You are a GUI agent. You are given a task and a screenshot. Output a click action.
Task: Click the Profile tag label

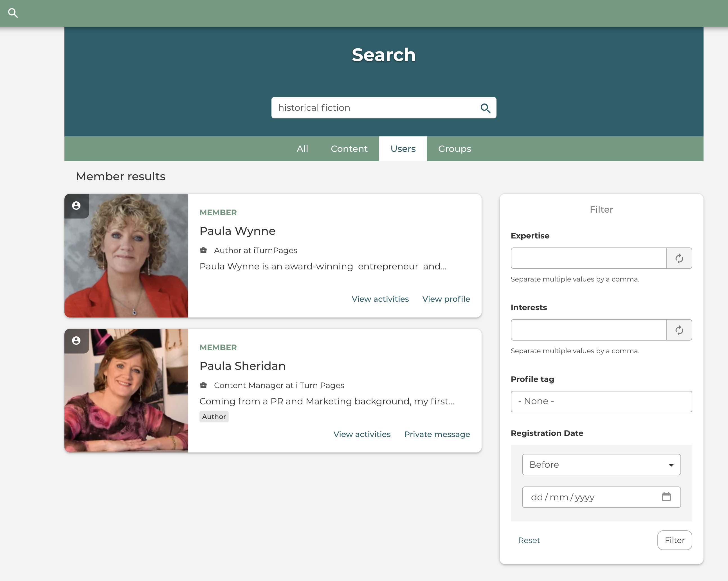[532, 379]
